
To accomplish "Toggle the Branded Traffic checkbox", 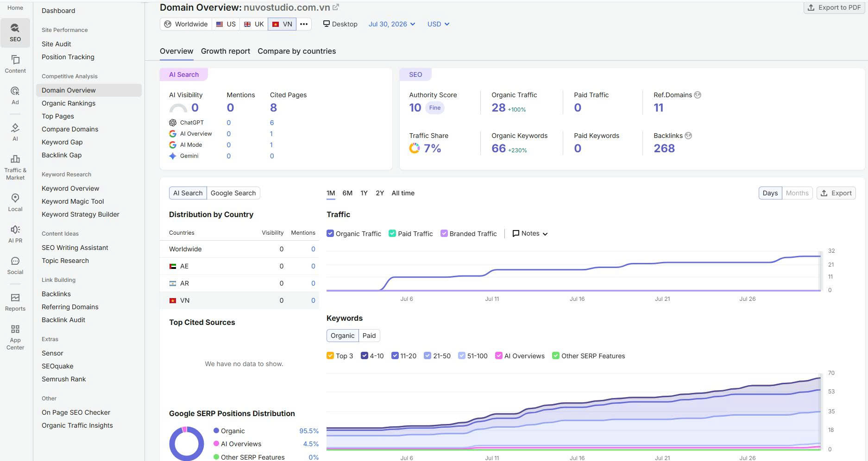I will [444, 233].
